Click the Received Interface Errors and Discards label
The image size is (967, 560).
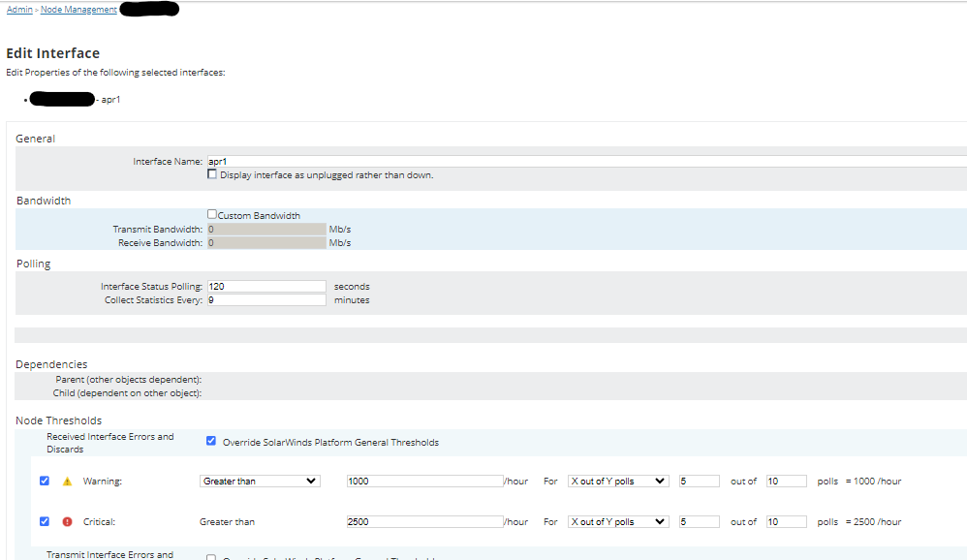(x=109, y=443)
